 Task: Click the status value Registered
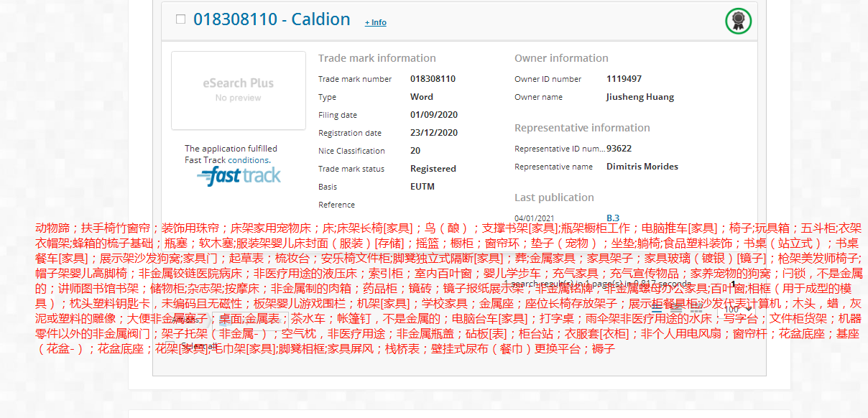tap(433, 169)
